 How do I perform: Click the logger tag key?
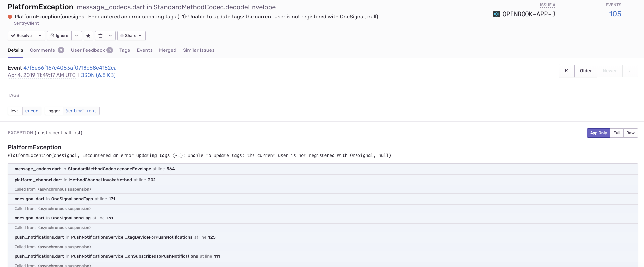click(54, 111)
